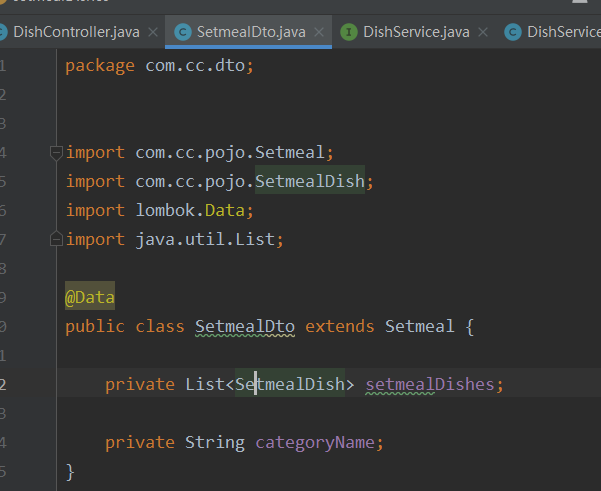Click the class icon of SetmealDto.java tab
The height and width of the screenshot is (491, 601).
[x=183, y=32]
